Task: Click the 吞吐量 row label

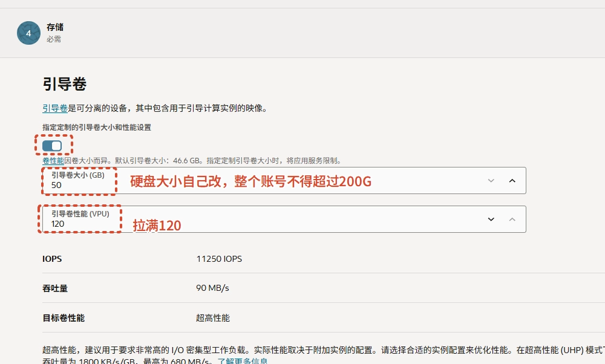Action: [x=55, y=288]
